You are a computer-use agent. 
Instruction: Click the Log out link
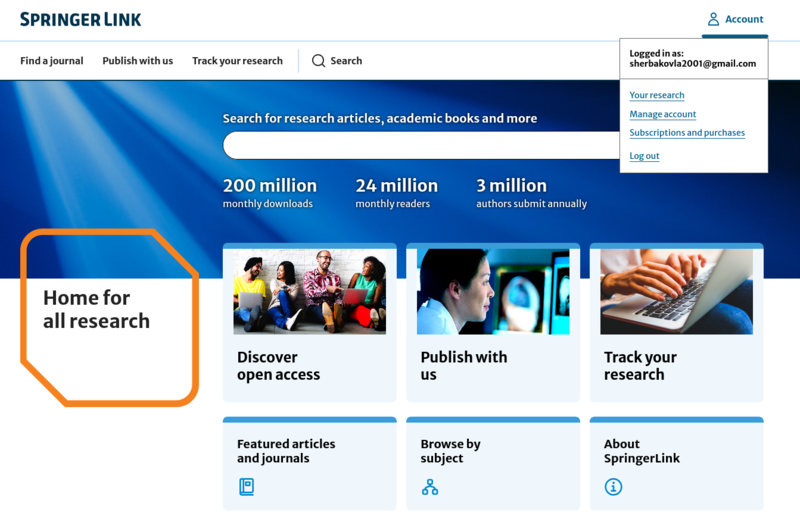pos(644,156)
